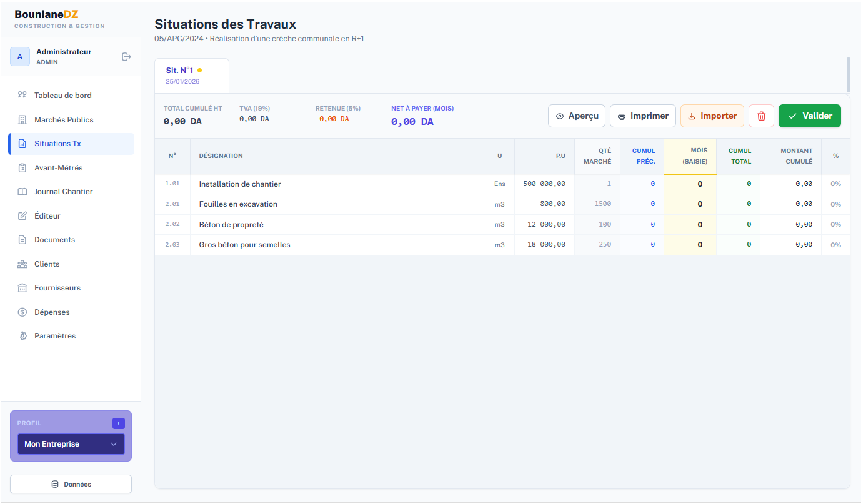Select Situations Tx menu item
The width and height of the screenshot is (861, 504).
coord(57,144)
